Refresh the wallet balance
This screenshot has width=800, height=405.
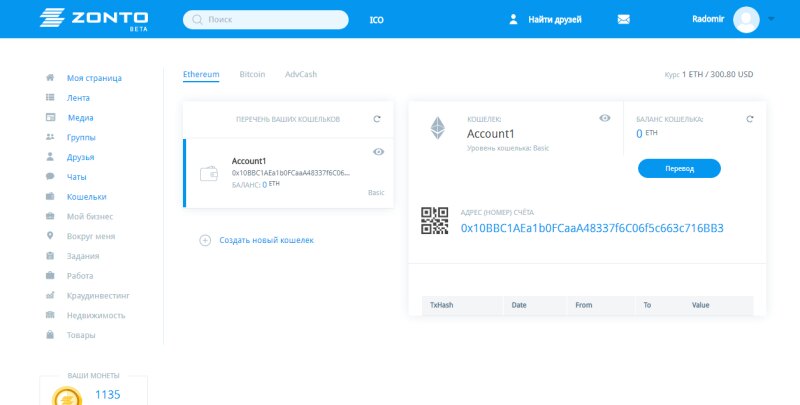click(749, 119)
